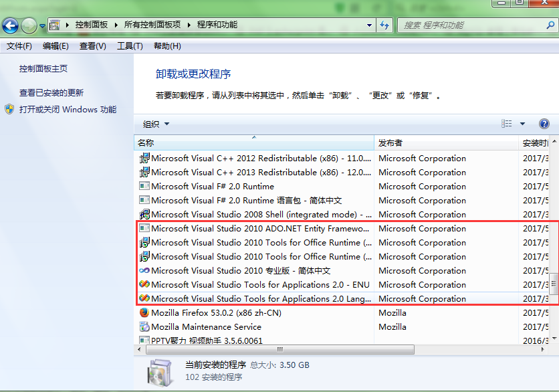Navigate to 控制面板 in the breadcrumb
Image resolution: width=559 pixels, height=392 pixels.
coord(92,25)
